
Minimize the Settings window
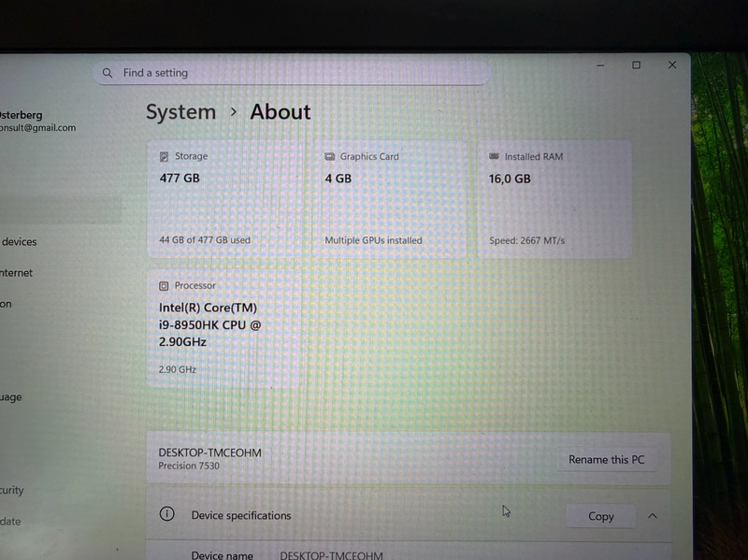pos(600,65)
